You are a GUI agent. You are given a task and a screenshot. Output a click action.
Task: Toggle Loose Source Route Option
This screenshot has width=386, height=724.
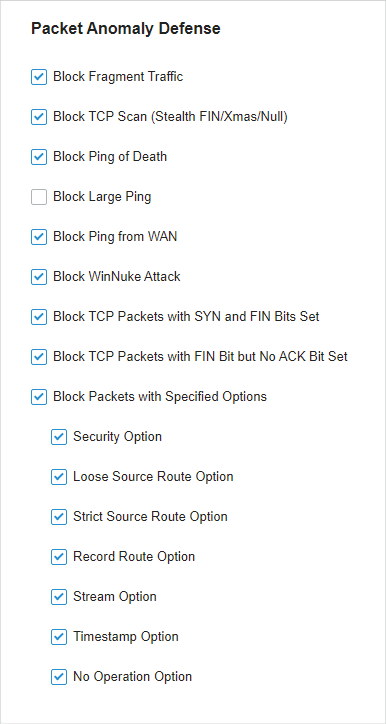pos(59,477)
